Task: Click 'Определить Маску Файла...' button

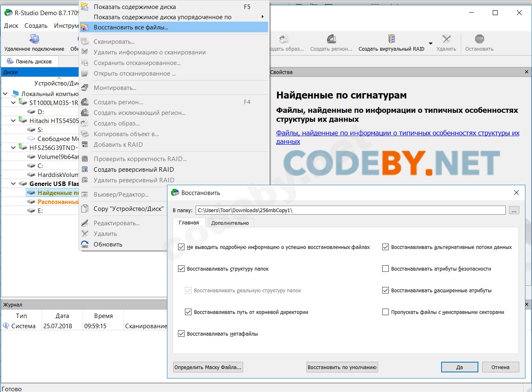Action: (208, 367)
